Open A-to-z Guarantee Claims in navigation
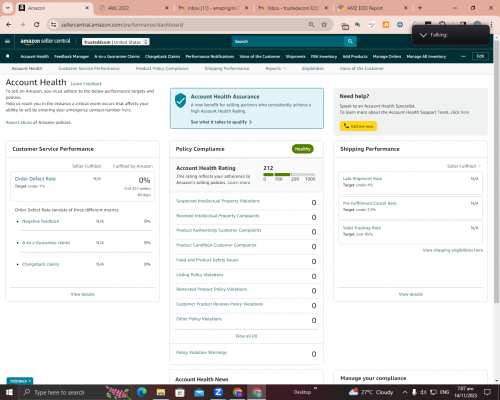Viewport: 500px width, 400px height. coord(117,57)
